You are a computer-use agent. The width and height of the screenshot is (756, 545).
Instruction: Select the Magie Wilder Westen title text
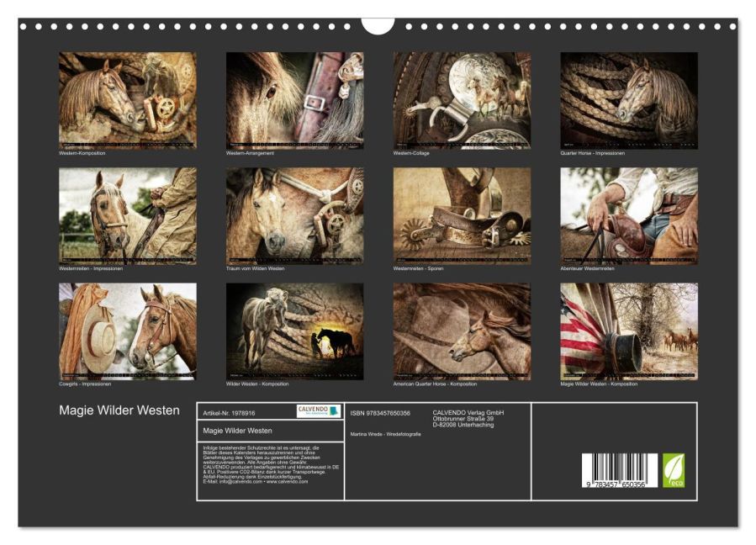tap(118, 411)
